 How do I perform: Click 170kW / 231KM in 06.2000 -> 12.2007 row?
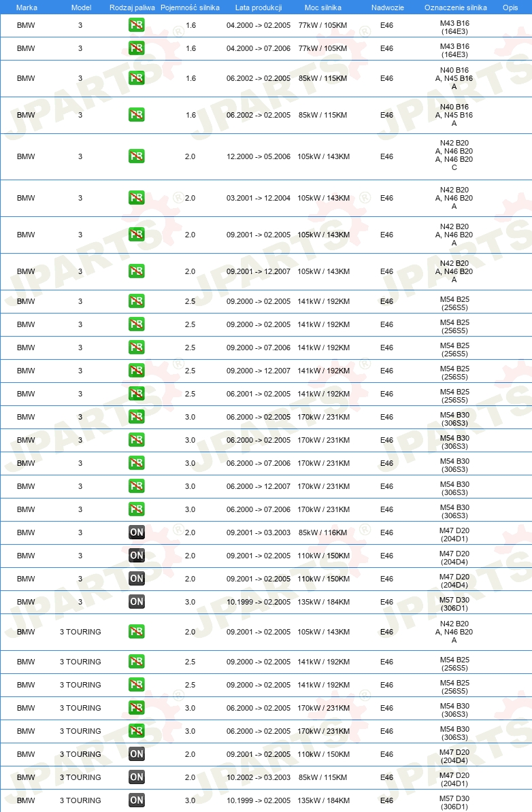pyautogui.click(x=323, y=486)
